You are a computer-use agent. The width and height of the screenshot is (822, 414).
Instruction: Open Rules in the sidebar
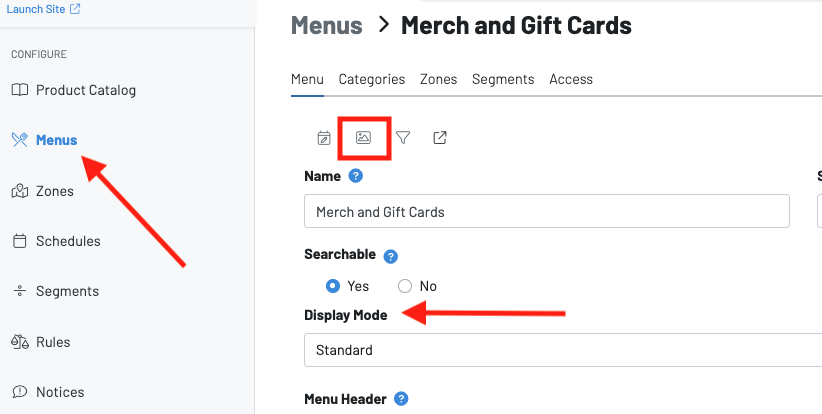53,342
